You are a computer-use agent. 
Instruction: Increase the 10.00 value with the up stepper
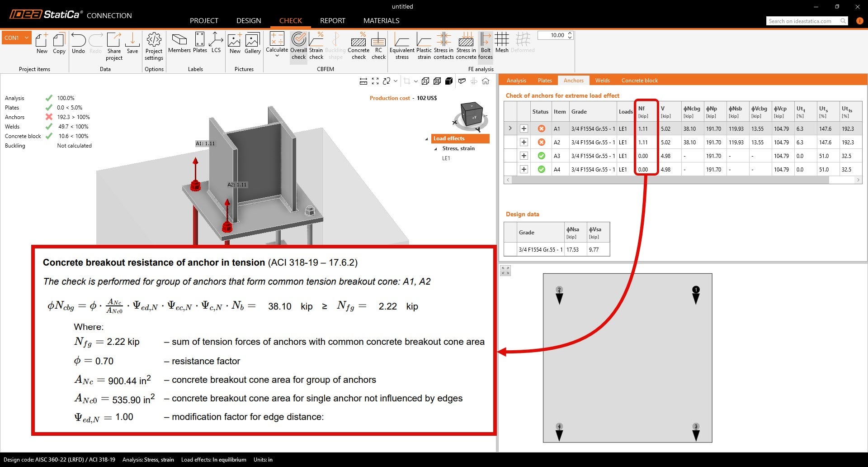pyautogui.click(x=570, y=33)
